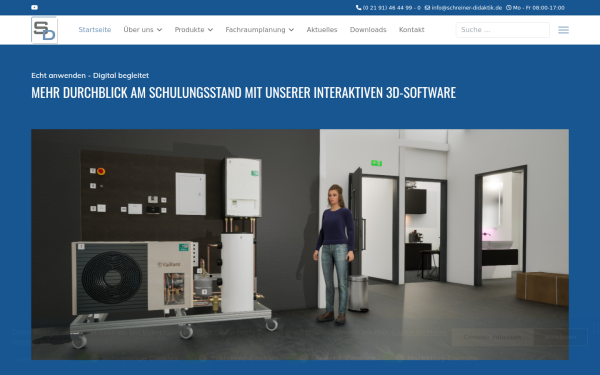Open the YouTube channel icon

(34, 7)
